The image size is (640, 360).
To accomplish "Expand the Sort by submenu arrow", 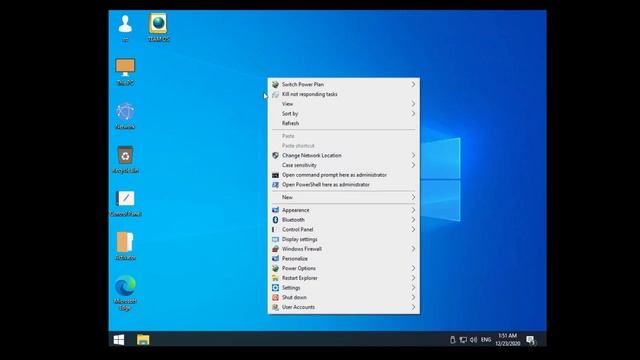I will (413, 114).
